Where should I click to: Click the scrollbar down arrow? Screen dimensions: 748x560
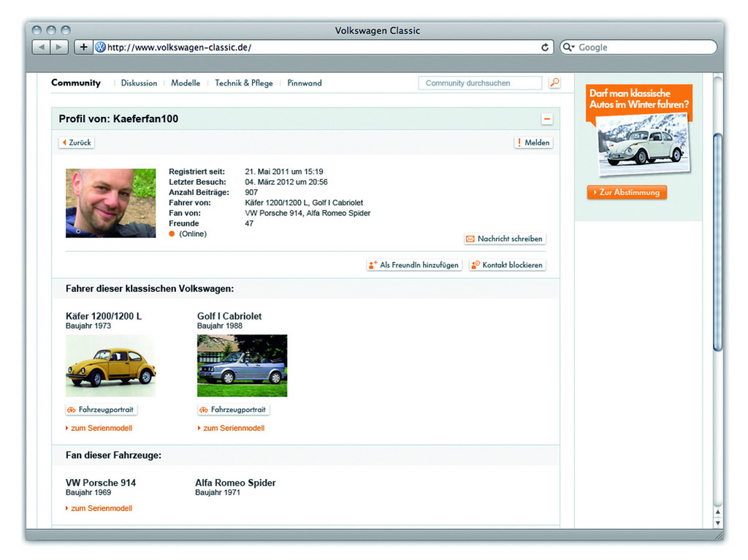coord(717,522)
